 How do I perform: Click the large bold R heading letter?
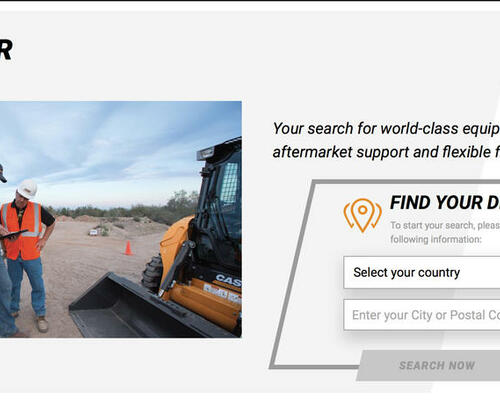(x=6, y=50)
